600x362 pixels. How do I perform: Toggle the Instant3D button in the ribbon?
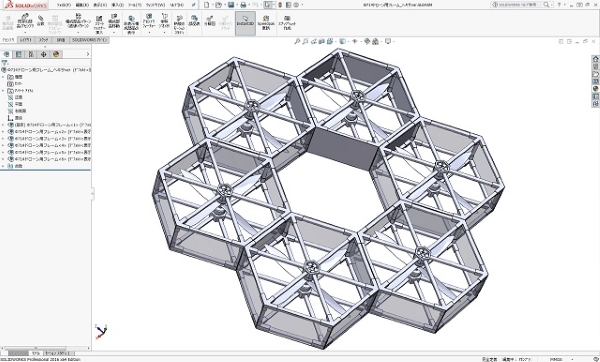[245, 23]
